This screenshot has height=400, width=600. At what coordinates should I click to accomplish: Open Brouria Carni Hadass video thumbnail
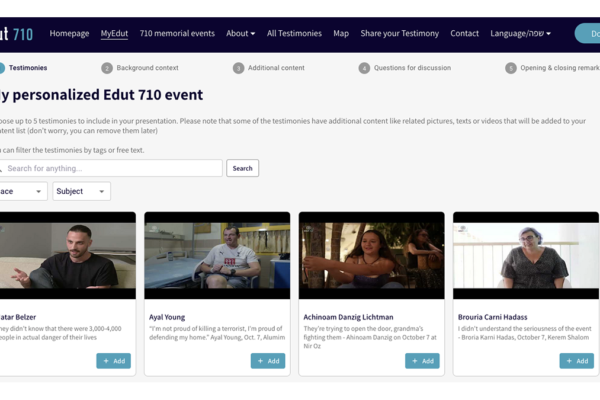click(526, 255)
